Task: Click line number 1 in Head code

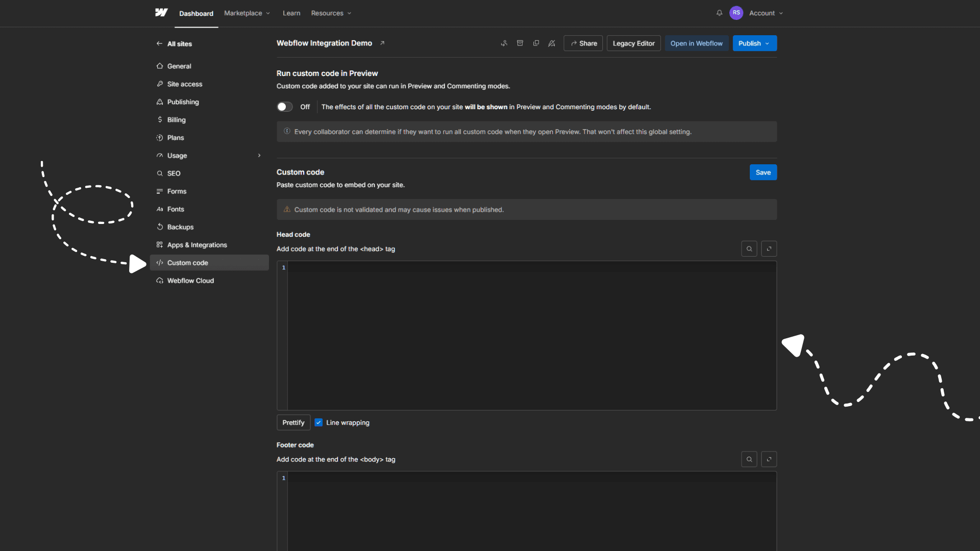Action: coord(284,268)
